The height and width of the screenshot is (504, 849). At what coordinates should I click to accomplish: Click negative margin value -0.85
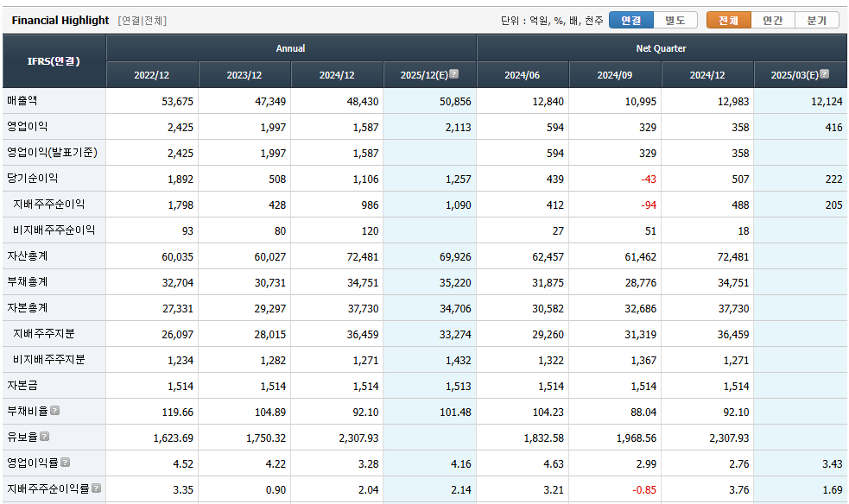coord(644,490)
